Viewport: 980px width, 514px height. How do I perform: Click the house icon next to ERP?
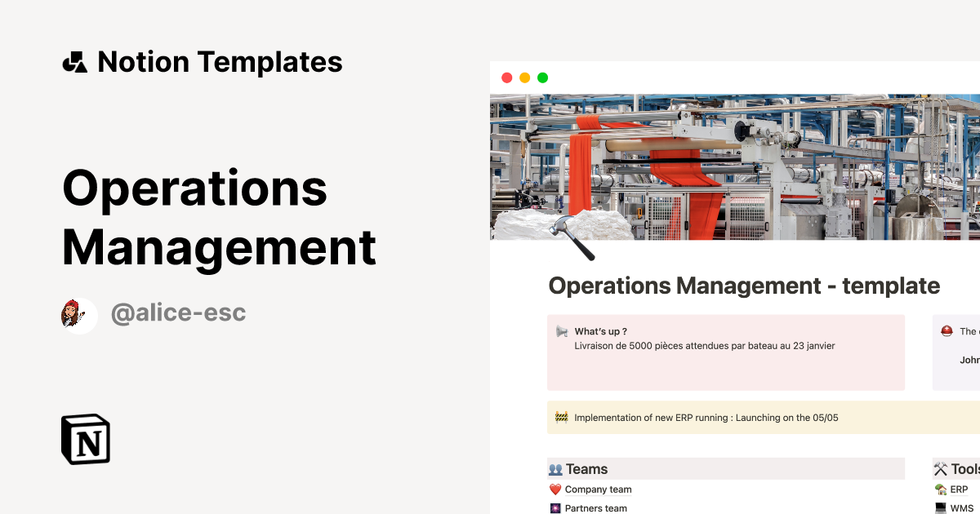tap(939, 489)
